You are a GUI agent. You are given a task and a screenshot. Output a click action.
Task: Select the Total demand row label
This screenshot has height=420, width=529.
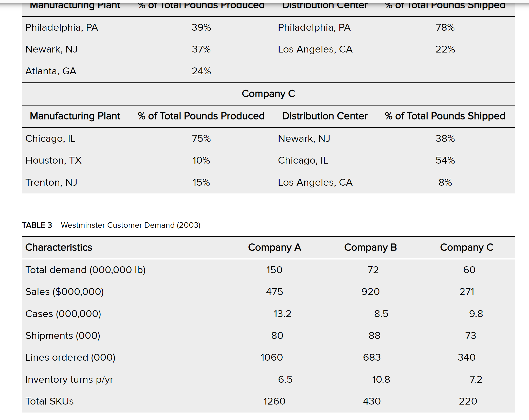(x=85, y=270)
